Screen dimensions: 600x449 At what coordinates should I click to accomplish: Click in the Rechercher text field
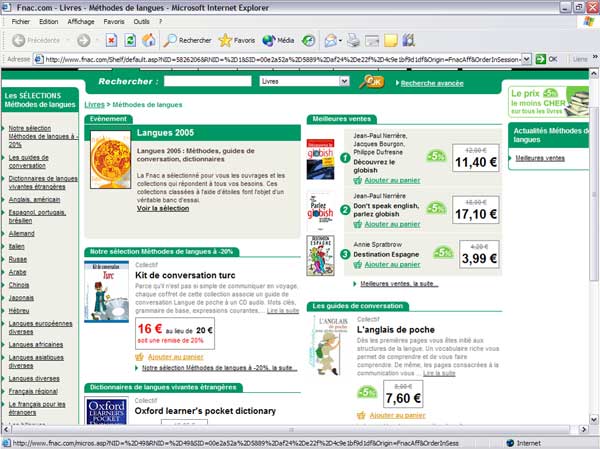coord(207,81)
